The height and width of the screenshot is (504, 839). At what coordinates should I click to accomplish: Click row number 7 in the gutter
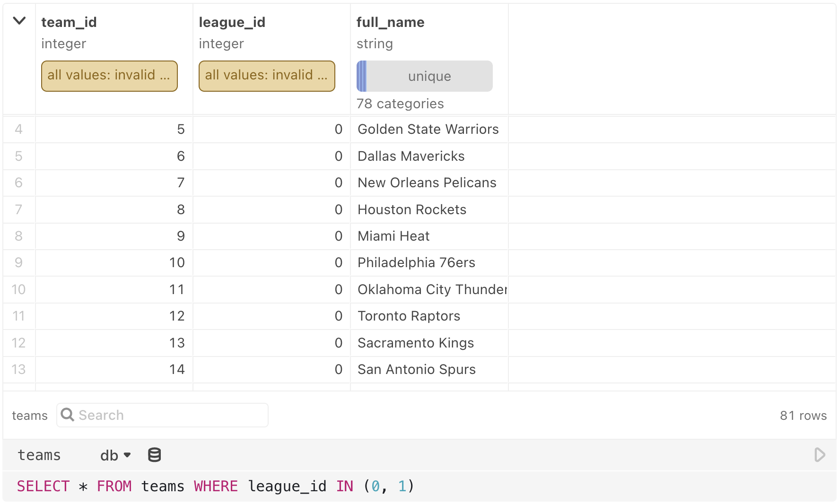(19, 209)
